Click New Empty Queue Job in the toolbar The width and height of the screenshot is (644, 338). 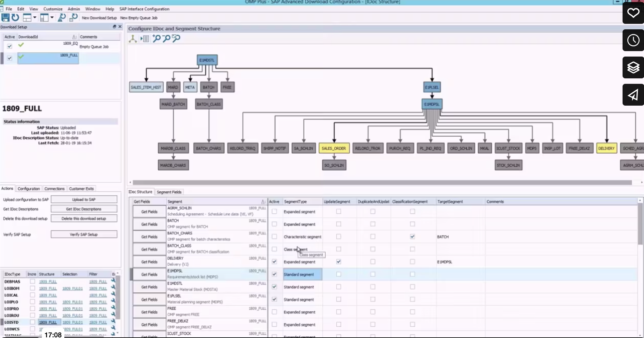pyautogui.click(x=139, y=18)
